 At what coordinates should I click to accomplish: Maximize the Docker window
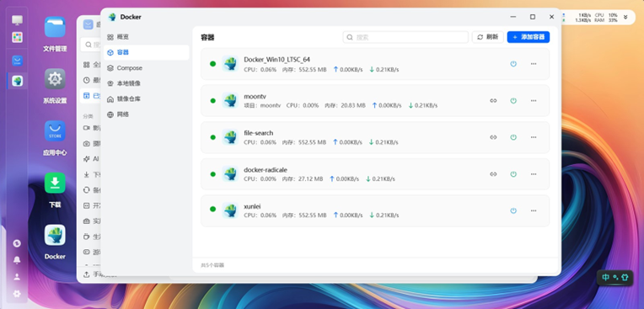pos(532,17)
